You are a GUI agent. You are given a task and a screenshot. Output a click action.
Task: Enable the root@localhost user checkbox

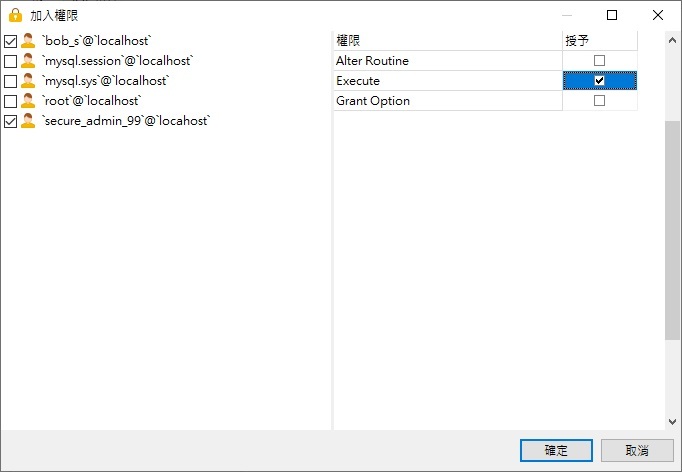[x=11, y=101]
